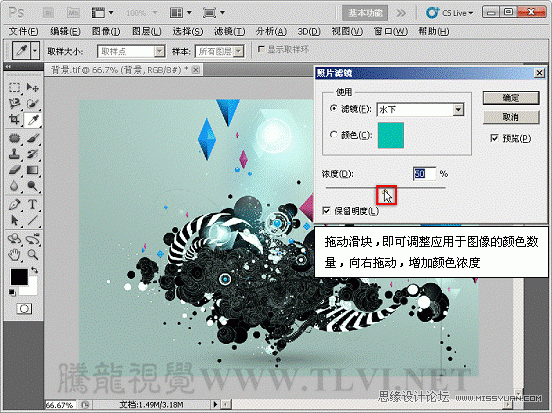Toggle the 保留明度(L) checkbox
Image resolution: width=552 pixels, height=413 pixels.
(326, 211)
